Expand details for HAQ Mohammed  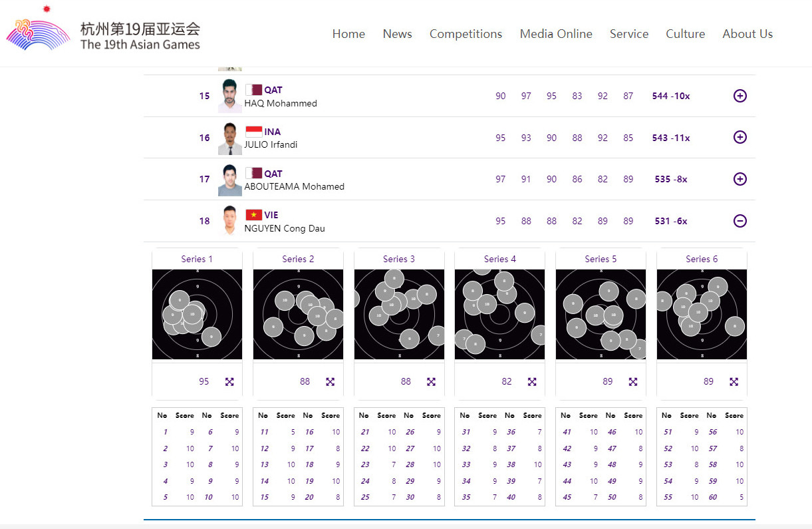coord(740,96)
